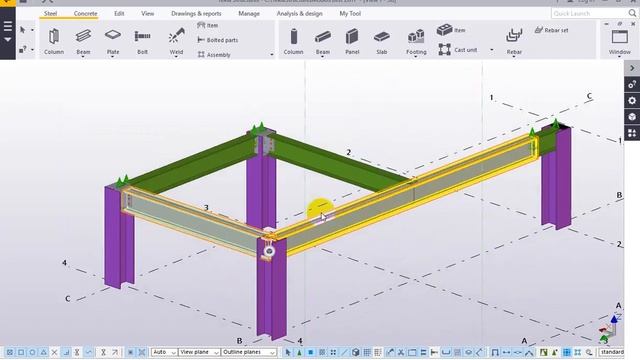
Task: Select the concrete Slab tool
Action: pyautogui.click(x=382, y=41)
